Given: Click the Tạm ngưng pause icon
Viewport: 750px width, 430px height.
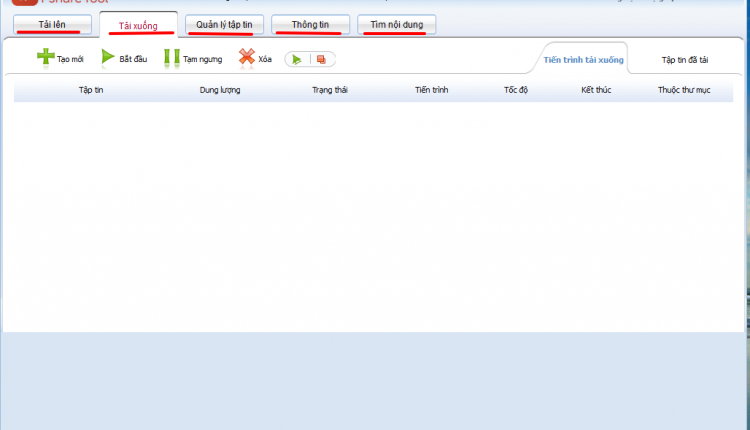Looking at the screenshot, I should [172, 58].
